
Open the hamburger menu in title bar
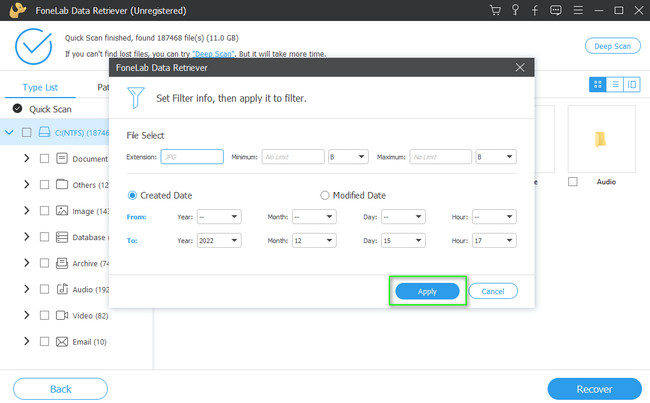pos(578,10)
